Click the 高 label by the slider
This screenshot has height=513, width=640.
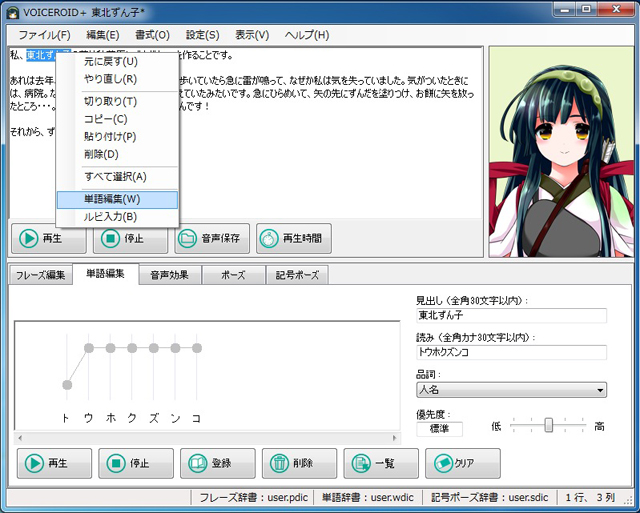point(599,427)
